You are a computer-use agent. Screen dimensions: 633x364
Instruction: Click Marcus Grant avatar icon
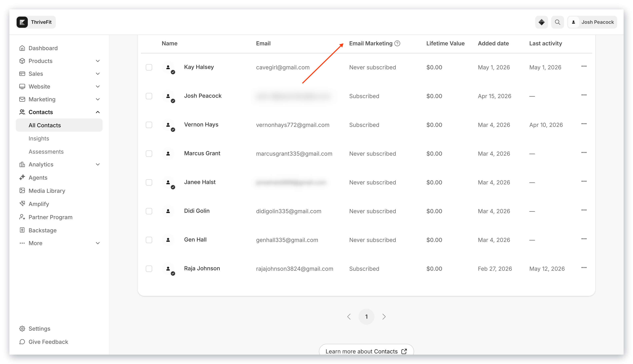pos(168,153)
